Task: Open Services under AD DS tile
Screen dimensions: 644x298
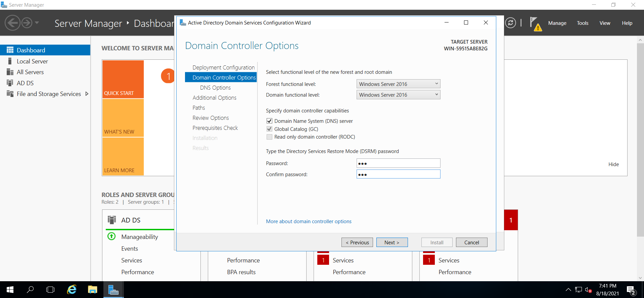Action: pyautogui.click(x=132, y=260)
